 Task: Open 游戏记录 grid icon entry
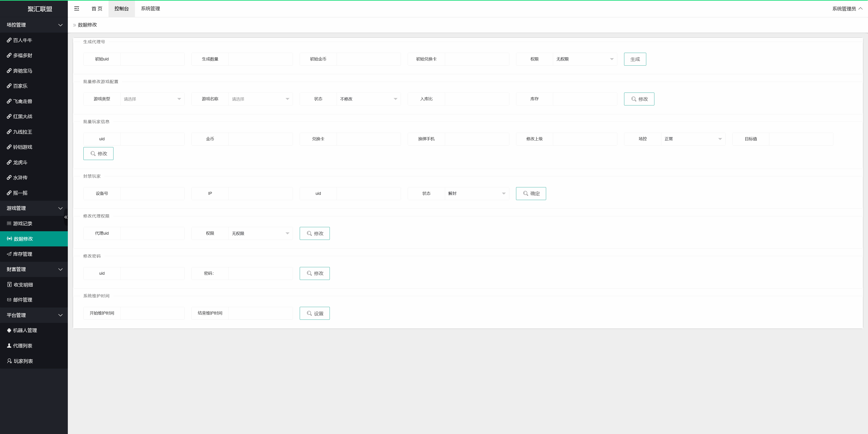(23, 224)
